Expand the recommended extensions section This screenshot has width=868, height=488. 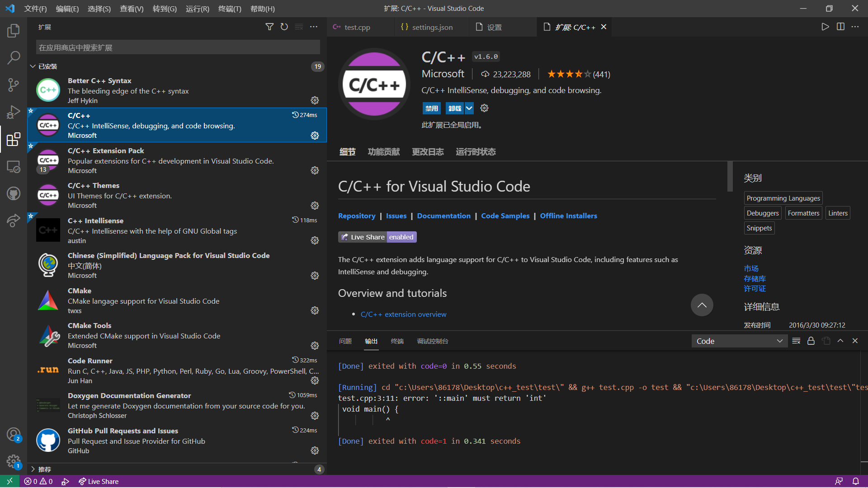click(x=33, y=469)
